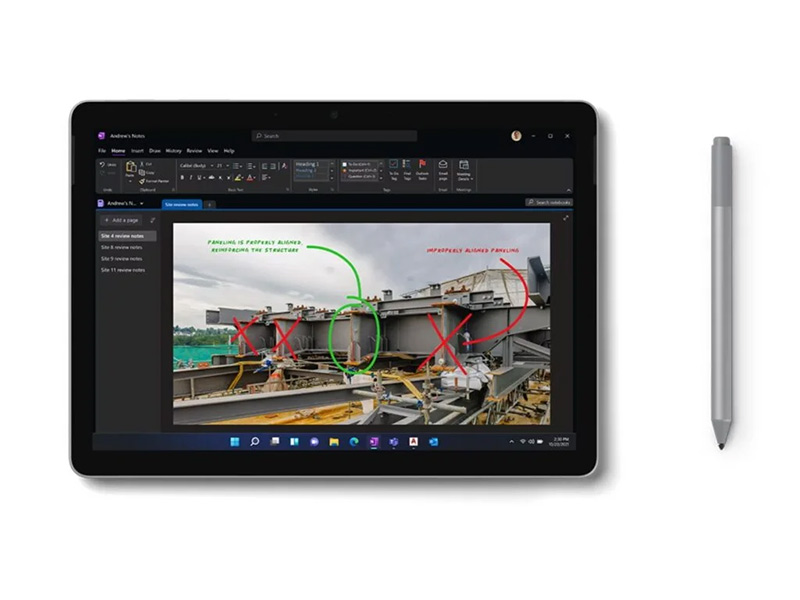Viewport: 800px width, 600px height.
Task: Click the title bar Search box
Action: (x=334, y=136)
